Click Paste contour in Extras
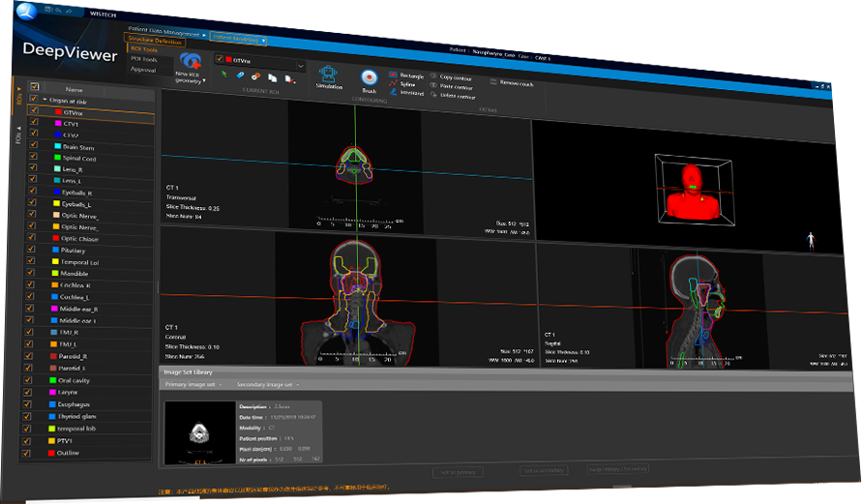This screenshot has width=862, height=504. click(x=452, y=86)
